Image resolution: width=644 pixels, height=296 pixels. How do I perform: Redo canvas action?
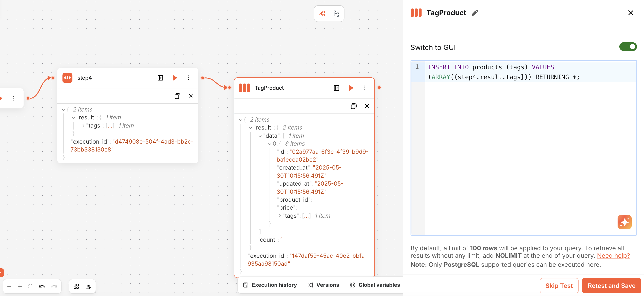click(x=54, y=286)
